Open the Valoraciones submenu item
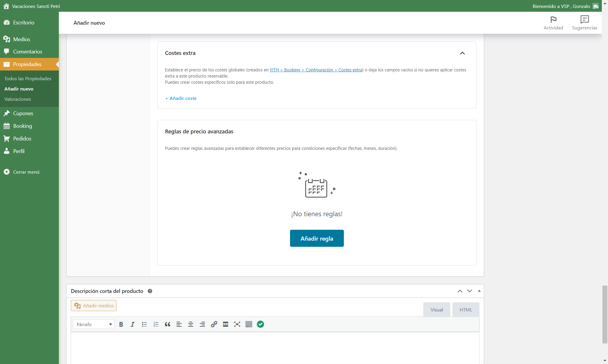608x364 pixels. coord(18,99)
